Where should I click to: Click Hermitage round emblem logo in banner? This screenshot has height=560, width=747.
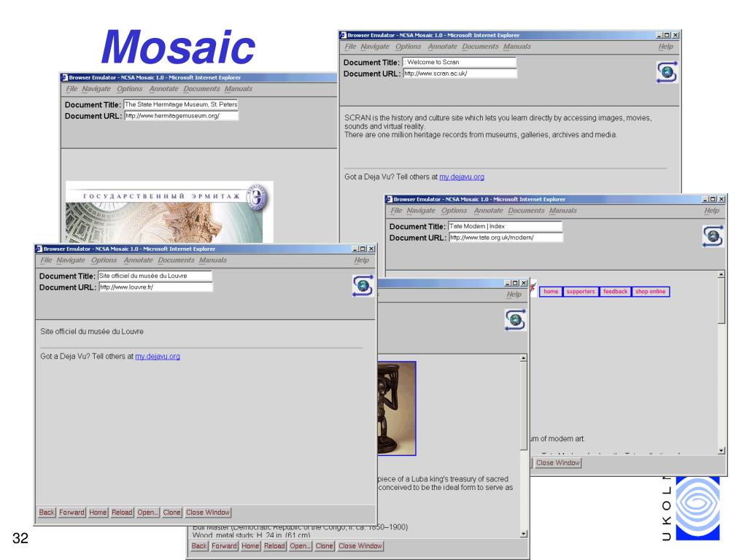tap(258, 196)
